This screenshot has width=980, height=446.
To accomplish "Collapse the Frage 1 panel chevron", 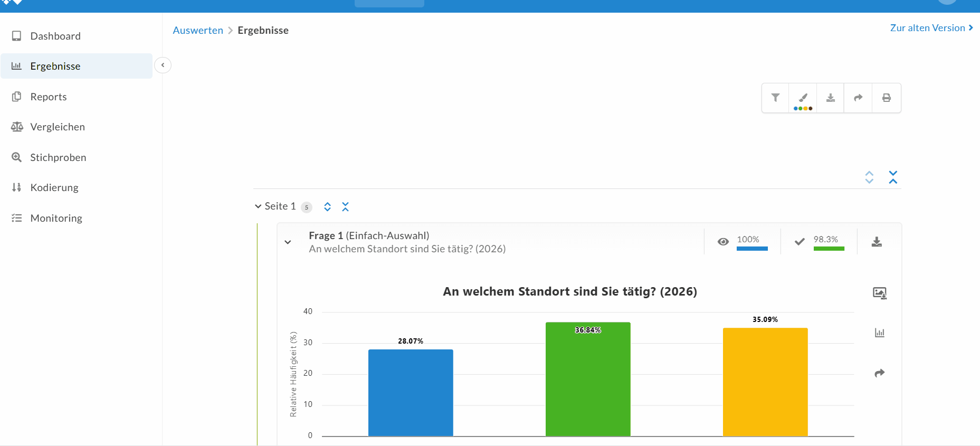I will pyautogui.click(x=288, y=242).
